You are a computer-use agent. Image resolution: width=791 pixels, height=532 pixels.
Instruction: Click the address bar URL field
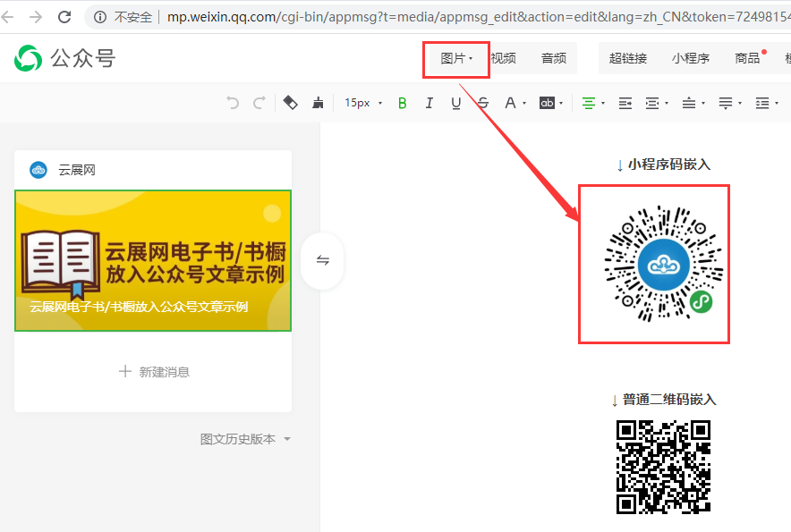pos(478,17)
